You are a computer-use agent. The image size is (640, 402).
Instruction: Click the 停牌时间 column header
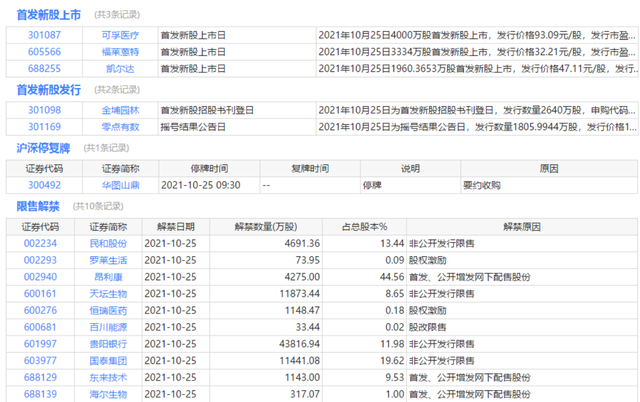[x=209, y=169]
